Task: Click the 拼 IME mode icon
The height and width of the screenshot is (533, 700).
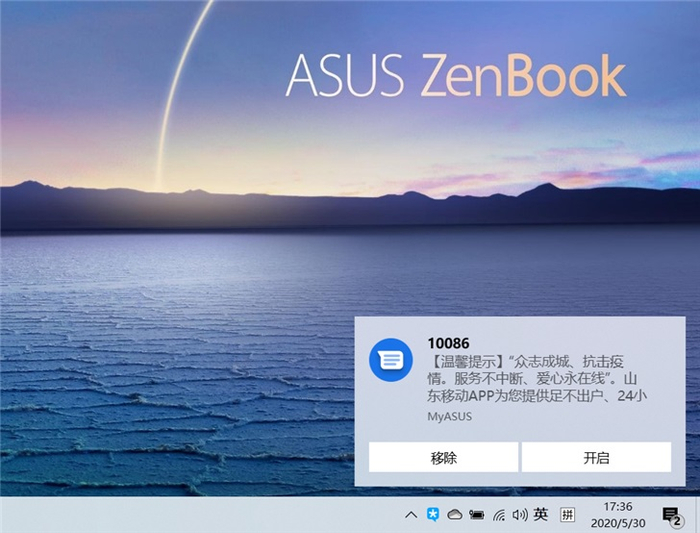Action: click(x=567, y=515)
